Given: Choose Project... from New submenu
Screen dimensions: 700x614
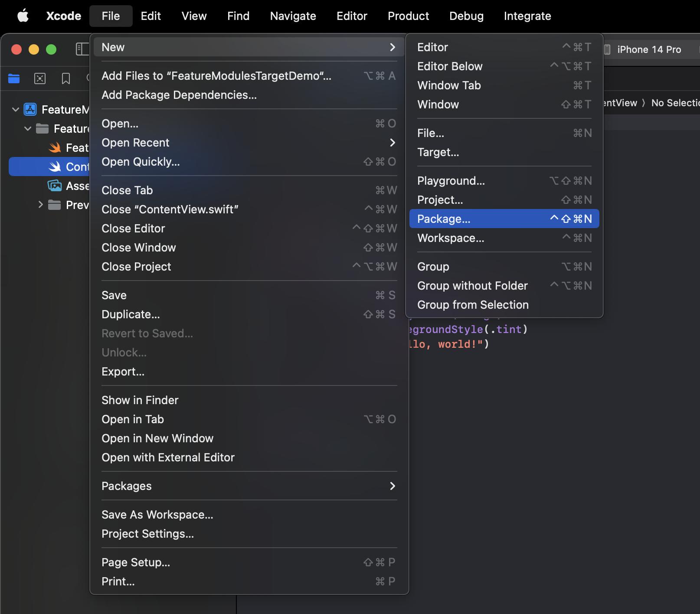Looking at the screenshot, I should [504, 200].
